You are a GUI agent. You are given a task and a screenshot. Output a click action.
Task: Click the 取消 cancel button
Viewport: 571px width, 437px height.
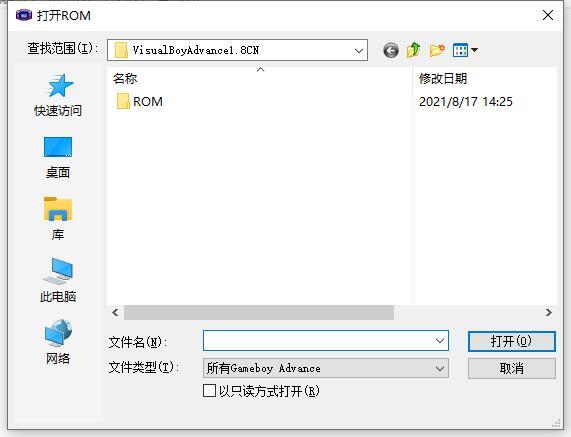click(x=512, y=369)
